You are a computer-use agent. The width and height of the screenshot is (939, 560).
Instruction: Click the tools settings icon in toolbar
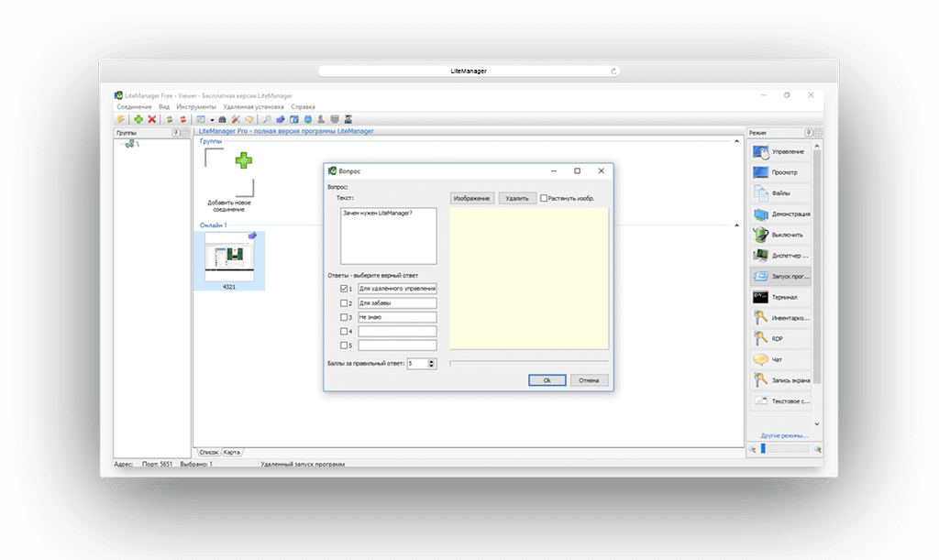pos(236,120)
